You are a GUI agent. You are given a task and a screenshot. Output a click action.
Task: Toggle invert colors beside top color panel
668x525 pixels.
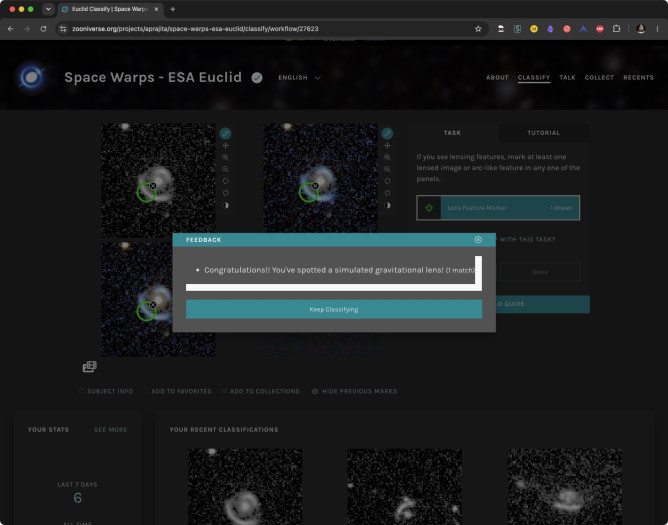(387, 205)
